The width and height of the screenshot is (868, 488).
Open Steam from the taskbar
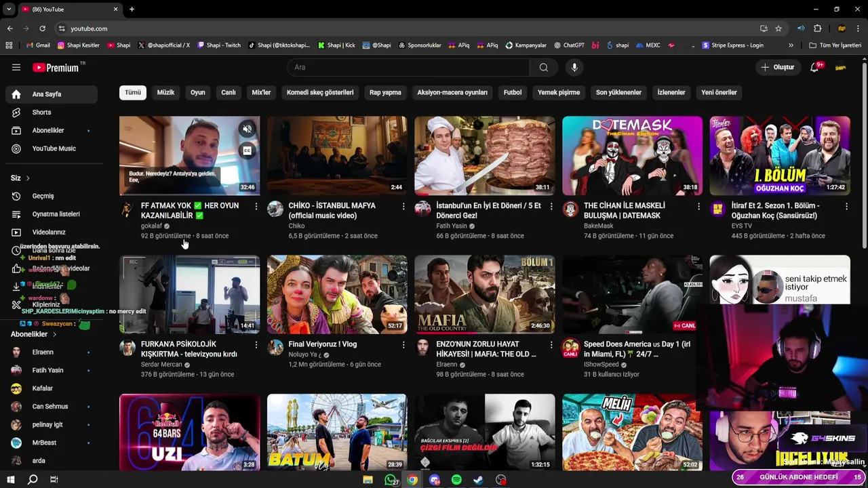click(x=478, y=480)
